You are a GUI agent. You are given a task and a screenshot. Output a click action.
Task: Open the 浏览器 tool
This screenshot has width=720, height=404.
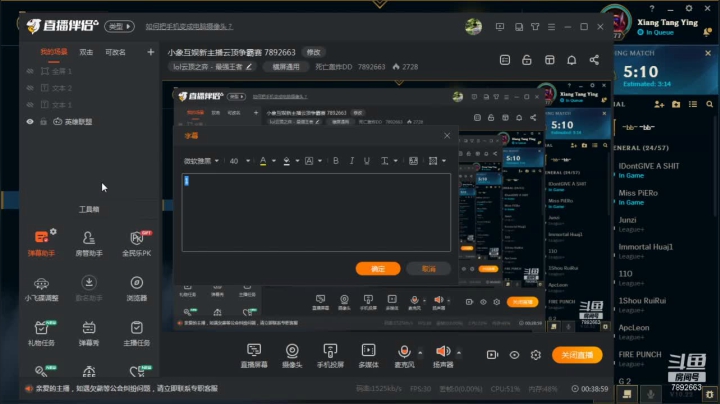point(136,288)
